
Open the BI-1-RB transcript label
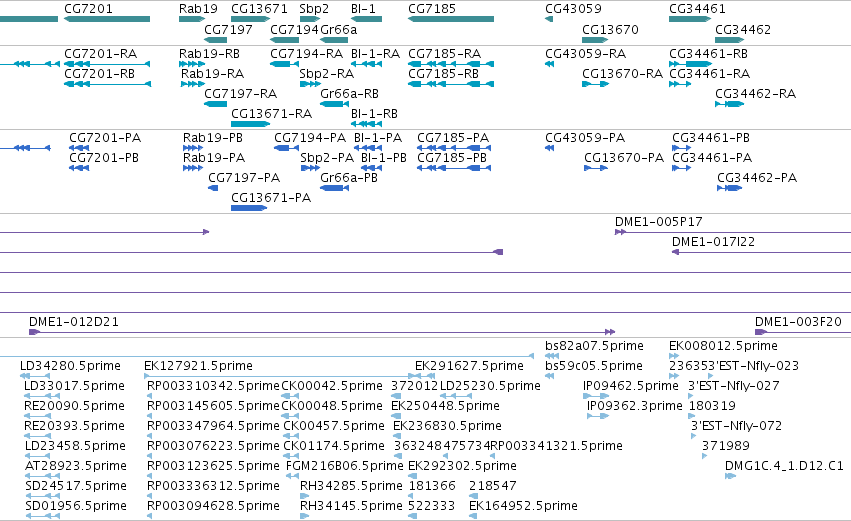(x=374, y=114)
